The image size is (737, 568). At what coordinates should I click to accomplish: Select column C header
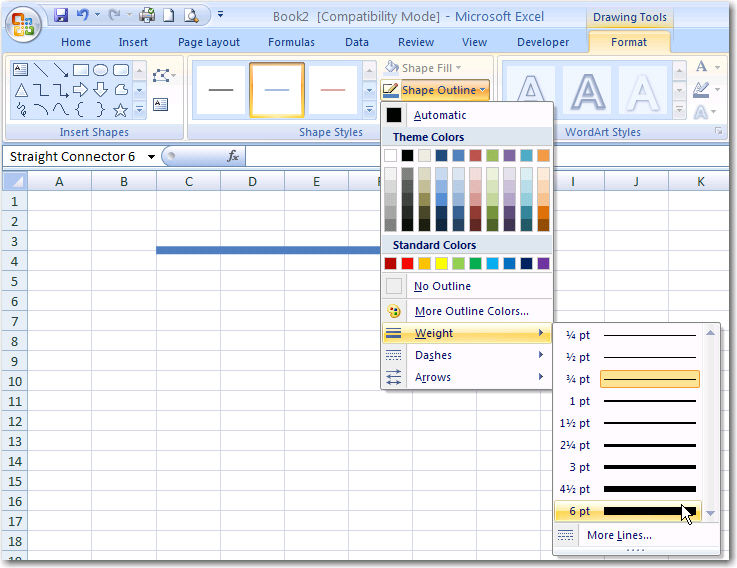pos(189,181)
